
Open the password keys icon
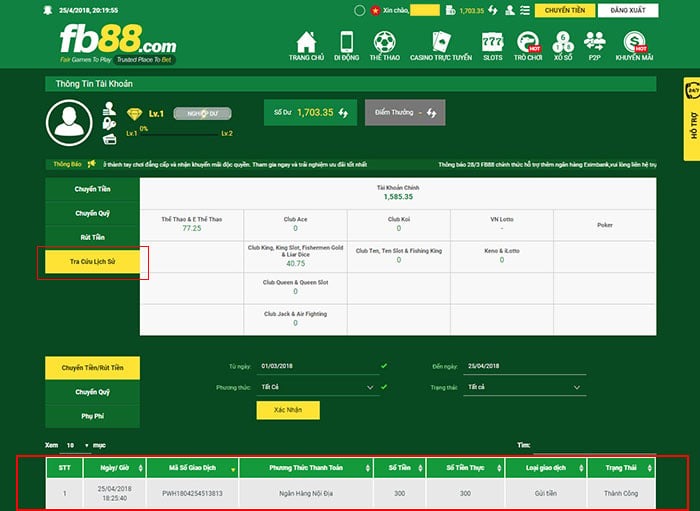coord(109,124)
